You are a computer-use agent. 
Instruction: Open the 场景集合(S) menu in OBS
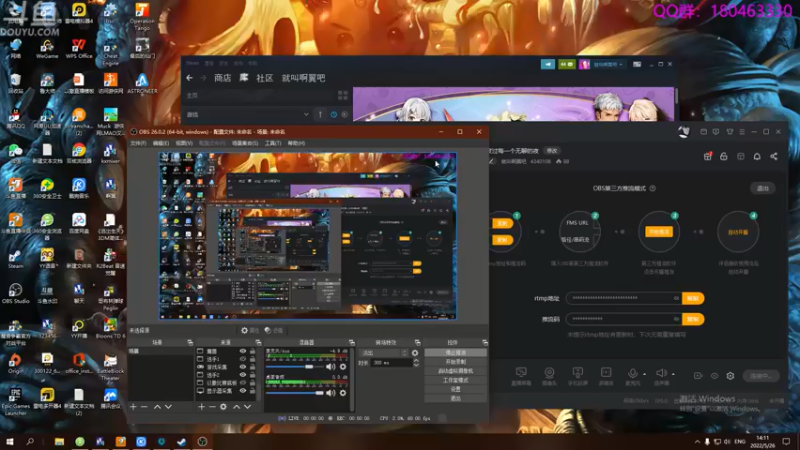245,143
